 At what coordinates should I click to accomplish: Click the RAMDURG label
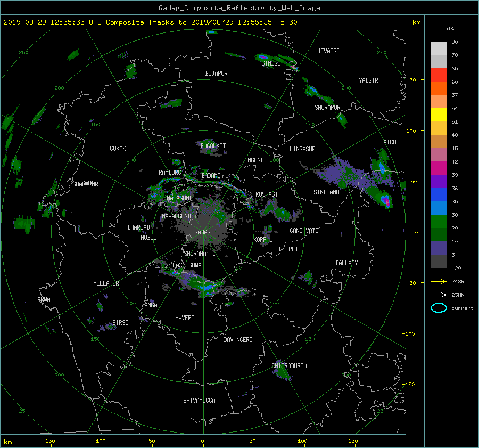170,173
